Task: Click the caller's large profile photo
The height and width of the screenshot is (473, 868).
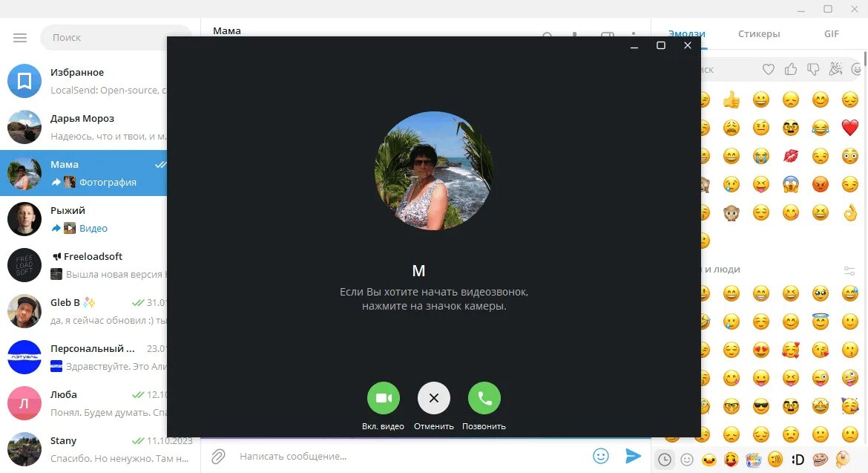Action: click(433, 171)
